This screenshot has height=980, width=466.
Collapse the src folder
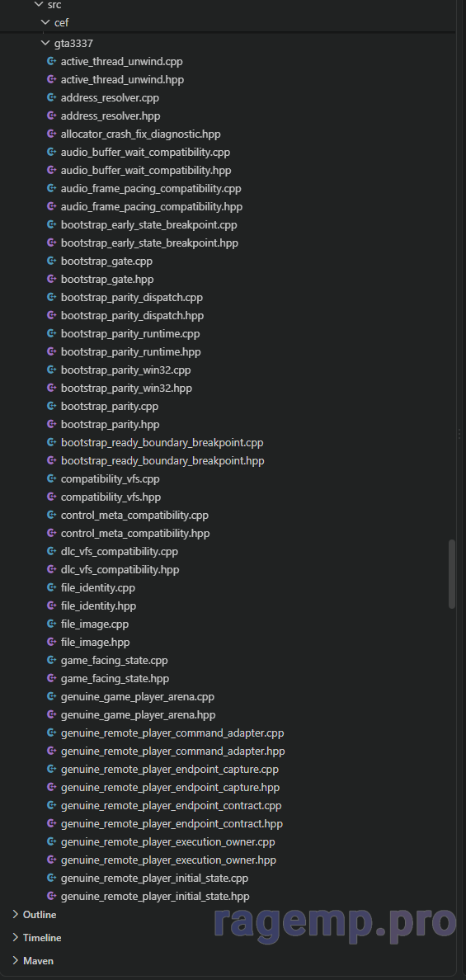click(39, 4)
